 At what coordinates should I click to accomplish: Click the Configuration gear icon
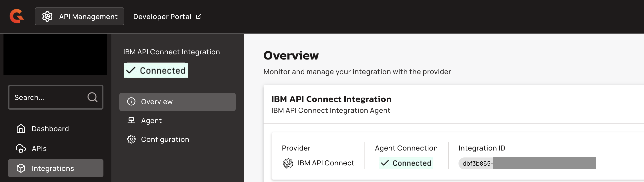[x=131, y=139]
